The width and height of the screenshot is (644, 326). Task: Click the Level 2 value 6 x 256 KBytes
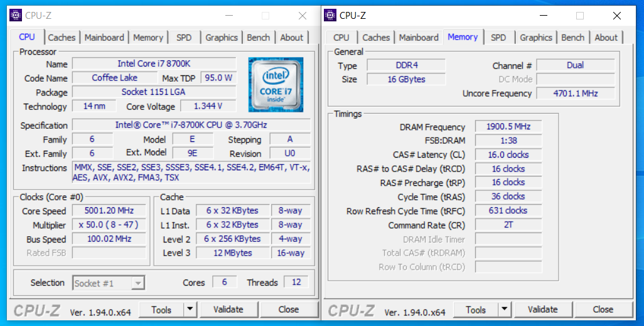[232, 239]
